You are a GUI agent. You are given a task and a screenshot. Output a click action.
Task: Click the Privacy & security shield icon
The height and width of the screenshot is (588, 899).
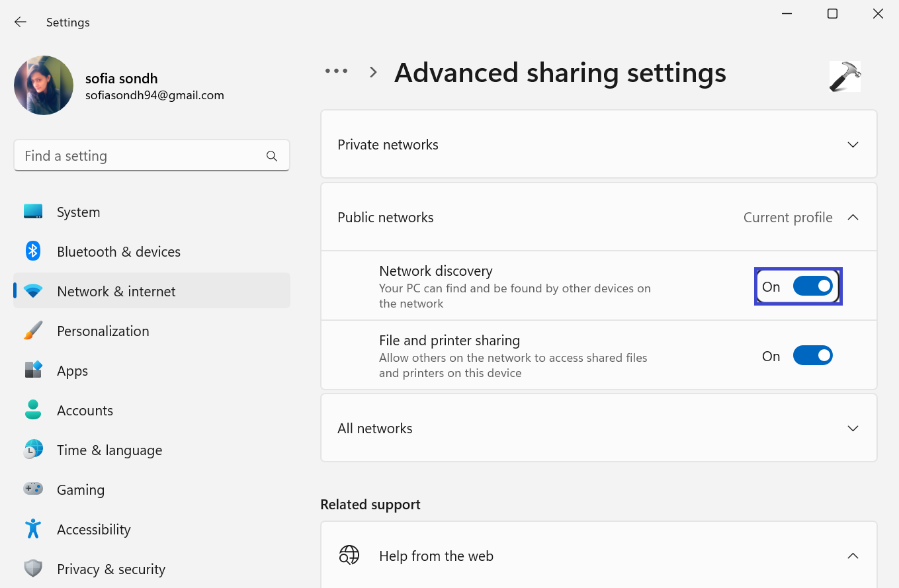pyautogui.click(x=33, y=569)
